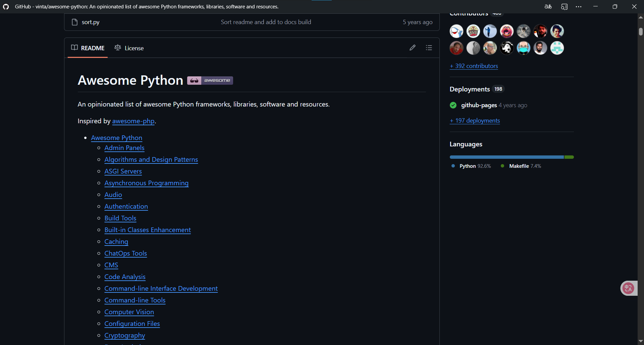Switch to the README tab
Viewport: 644px width, 345px height.
(x=88, y=48)
